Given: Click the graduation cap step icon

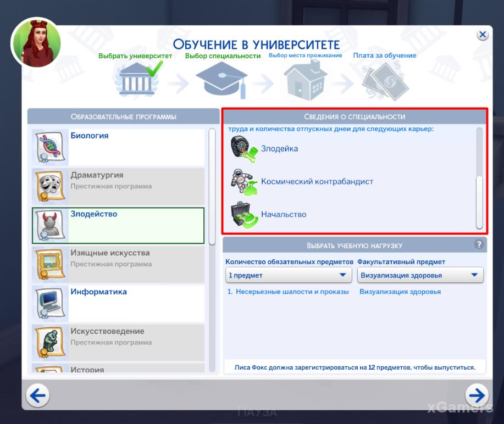Looking at the screenshot, I should click(222, 80).
